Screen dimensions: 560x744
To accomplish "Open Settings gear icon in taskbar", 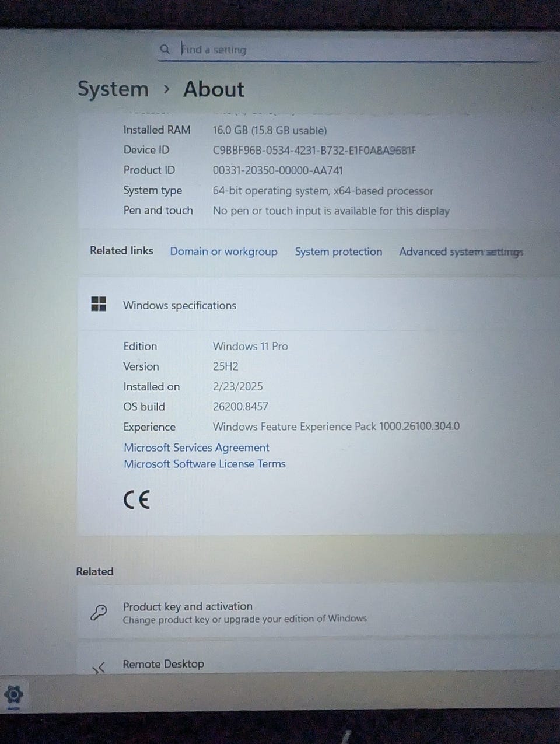I will pos(13,695).
